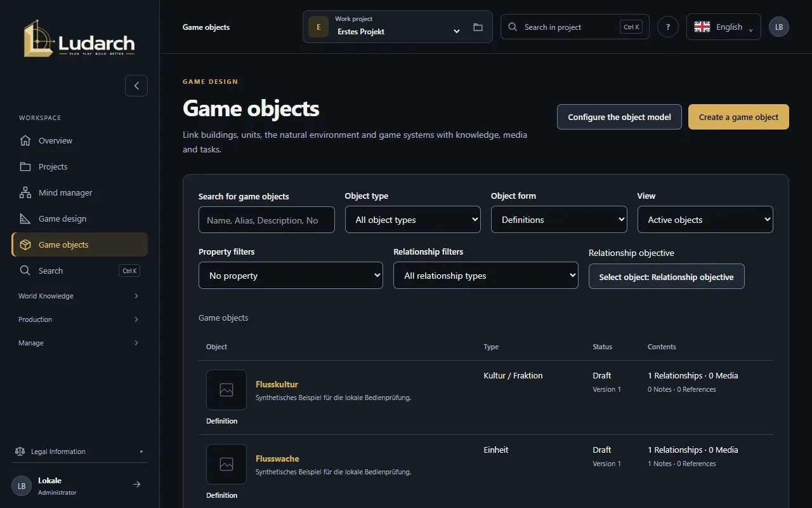
Task: Click the Contents column header
Action: [x=662, y=347]
